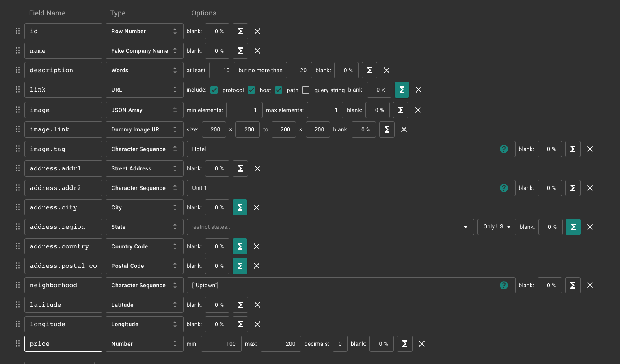Open the Street Address type selector
This screenshot has width=620, height=364.
click(145, 168)
